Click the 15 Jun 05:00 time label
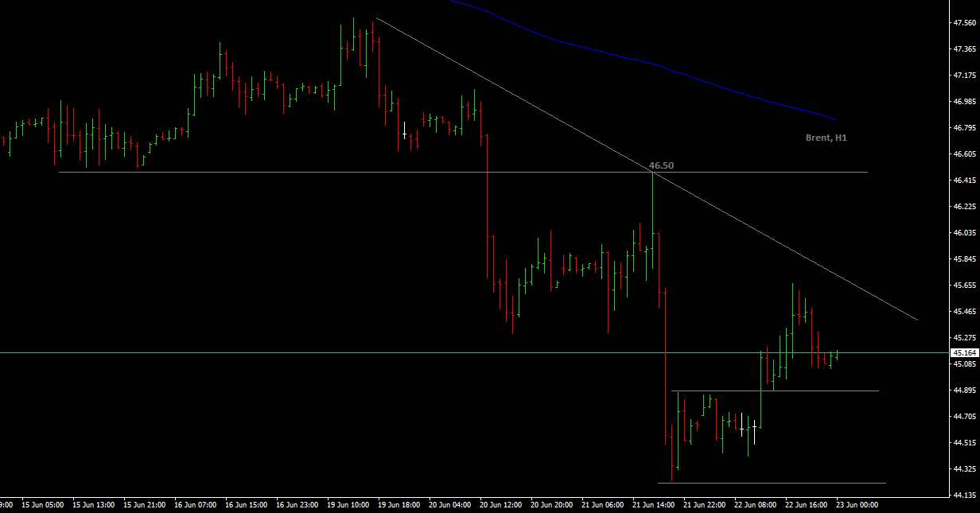Viewport: 980px width, 513px height. point(42,504)
